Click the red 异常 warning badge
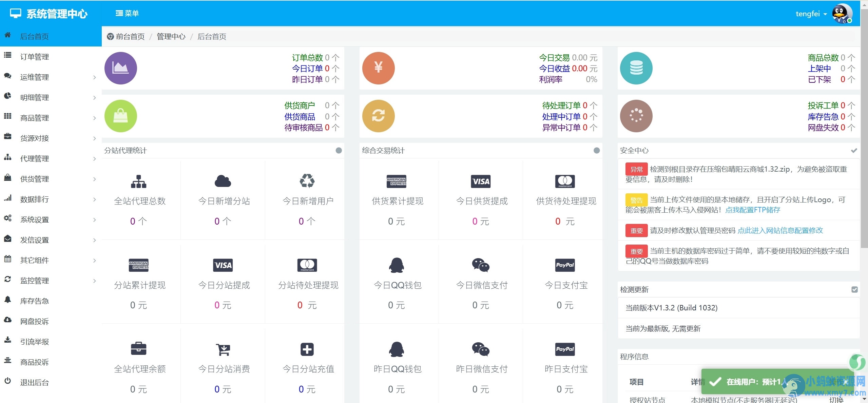This screenshot has height=403, width=868. point(636,169)
